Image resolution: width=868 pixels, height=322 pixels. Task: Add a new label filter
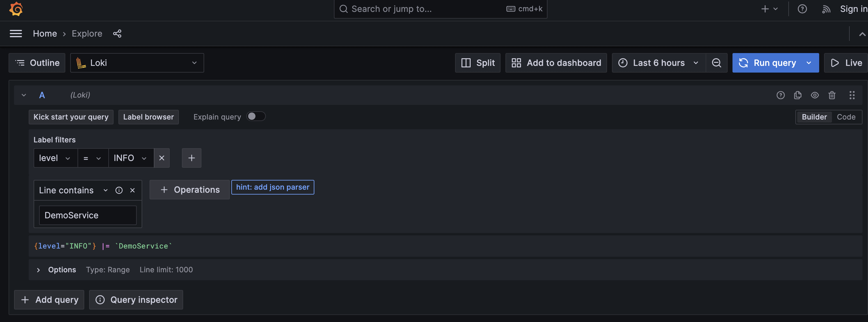click(191, 158)
